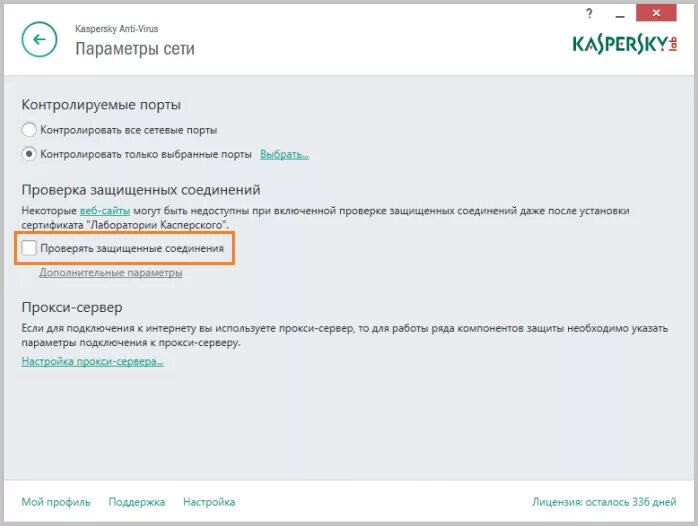698x526 pixels.
Task: Click the 'Параметры сети' page title
Action: tap(135, 49)
